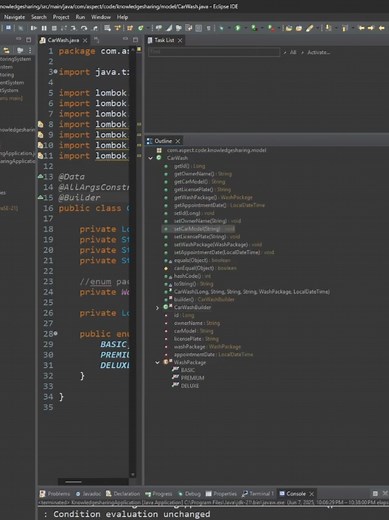Select getAppointmentDate() in Outline
This screenshot has height=520, width=389.
tap(219, 205)
